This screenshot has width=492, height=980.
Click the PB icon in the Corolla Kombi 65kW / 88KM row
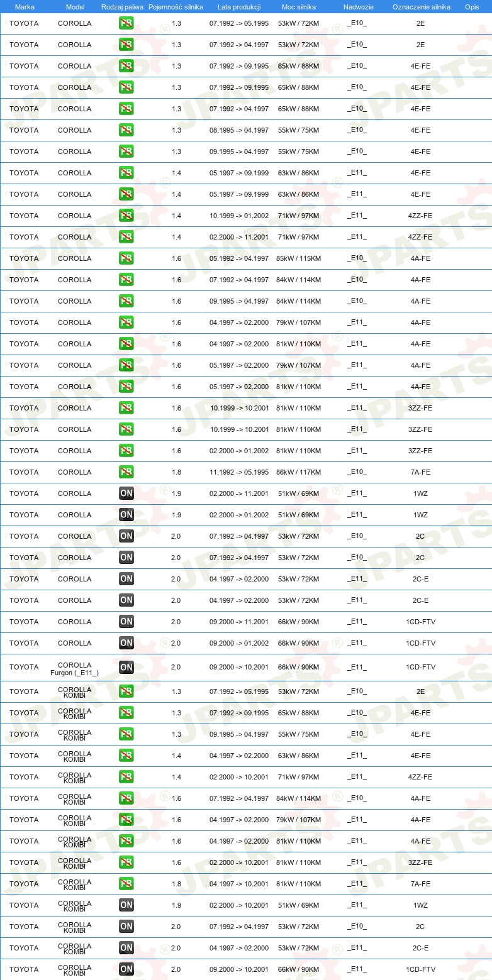click(126, 713)
